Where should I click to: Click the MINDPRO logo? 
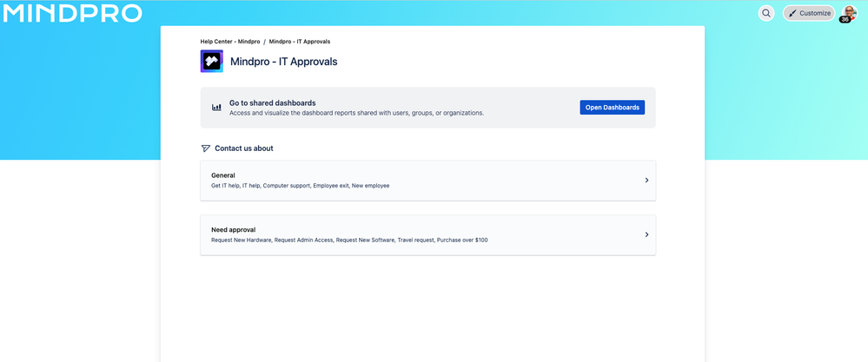click(x=72, y=13)
